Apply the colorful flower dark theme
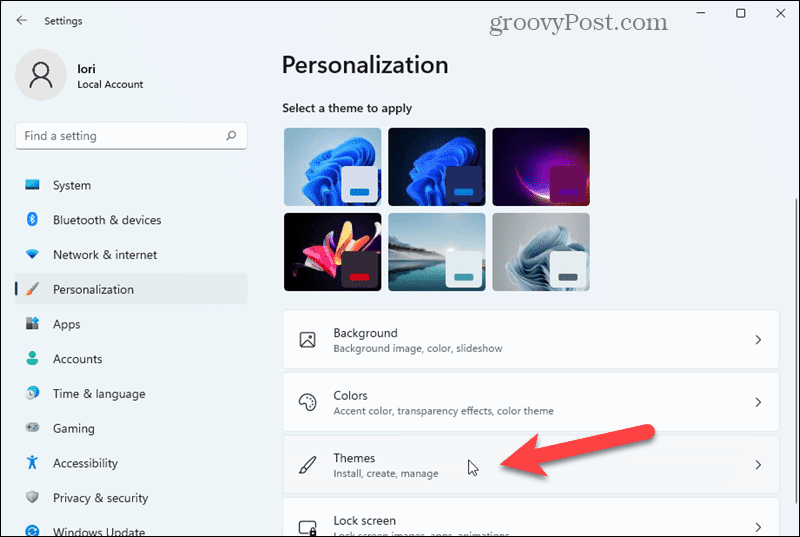Viewport: 800px width, 537px height. pyautogui.click(x=333, y=252)
